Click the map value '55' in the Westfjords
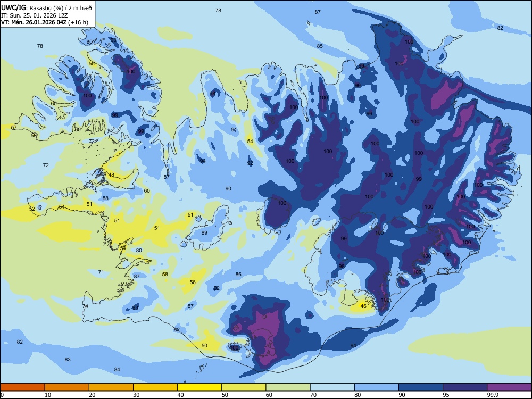 [x=92, y=64]
